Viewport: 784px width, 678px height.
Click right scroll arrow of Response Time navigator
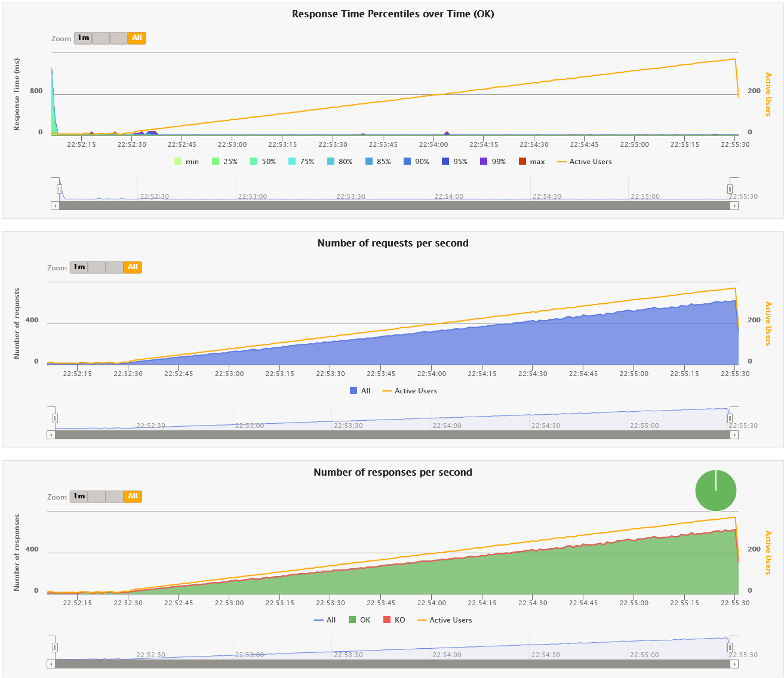coord(734,205)
